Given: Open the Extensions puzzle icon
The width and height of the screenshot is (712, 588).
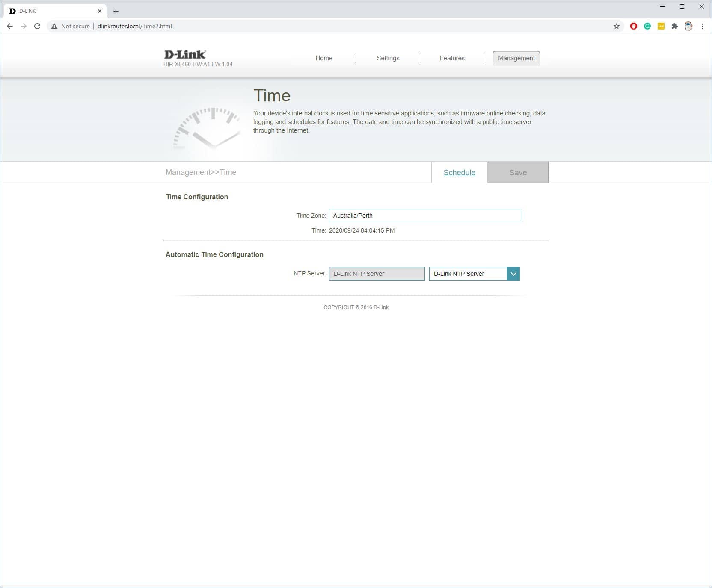Looking at the screenshot, I should (675, 26).
